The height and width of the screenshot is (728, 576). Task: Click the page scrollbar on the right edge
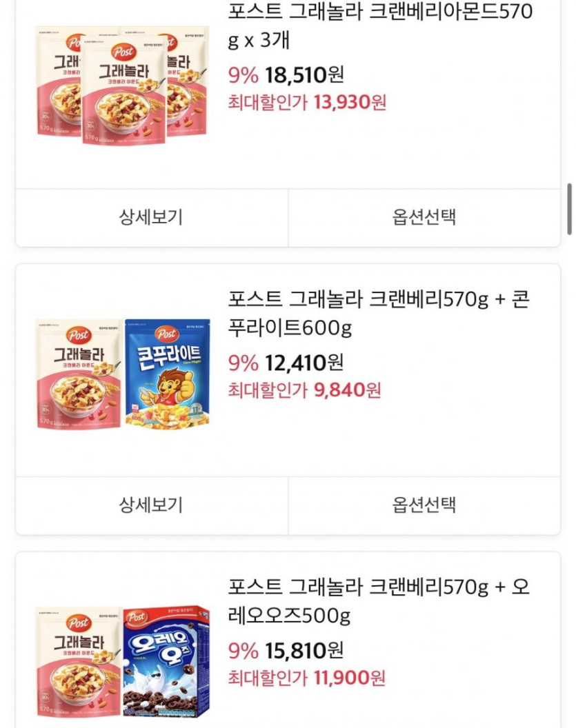[570, 208]
